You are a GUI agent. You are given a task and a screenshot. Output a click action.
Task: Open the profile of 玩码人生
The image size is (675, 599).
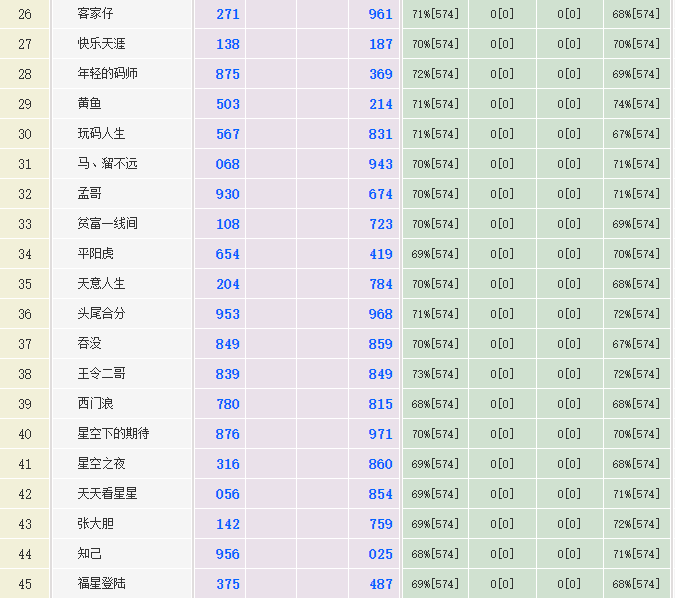(x=102, y=134)
